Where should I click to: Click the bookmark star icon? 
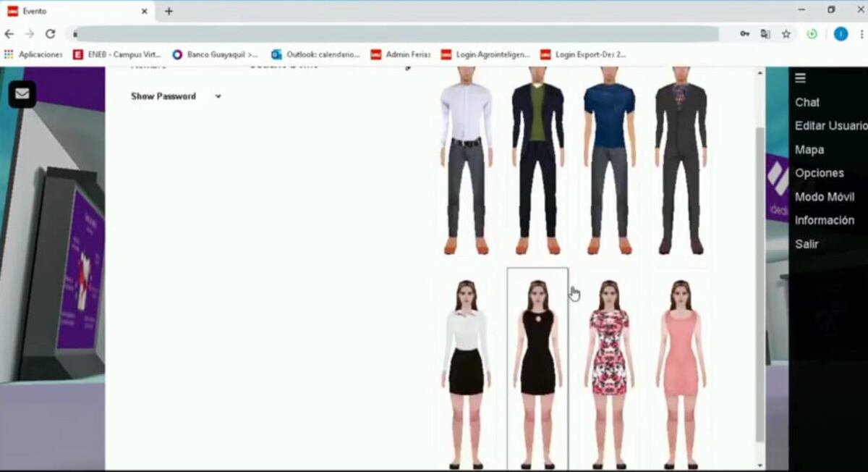[786, 34]
